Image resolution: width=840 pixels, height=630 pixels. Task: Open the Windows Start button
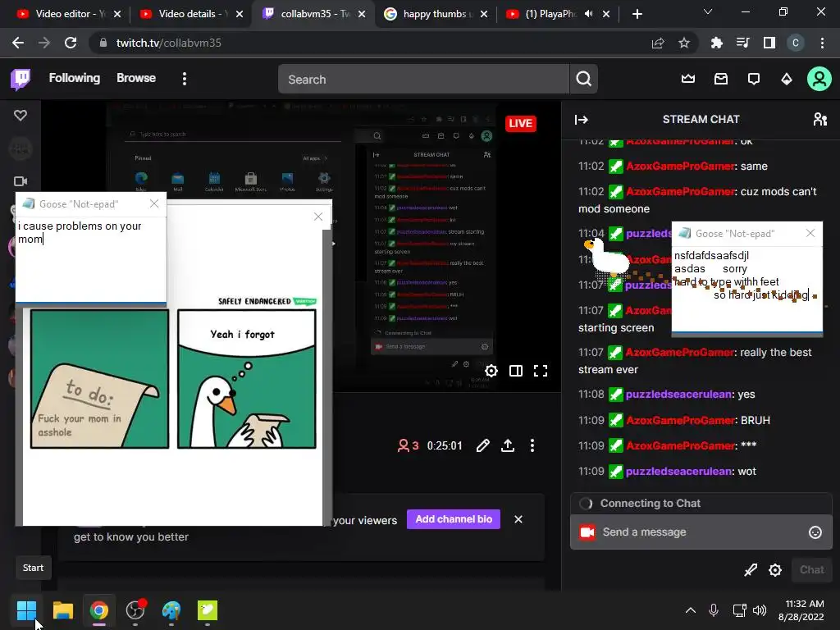pos(26,610)
